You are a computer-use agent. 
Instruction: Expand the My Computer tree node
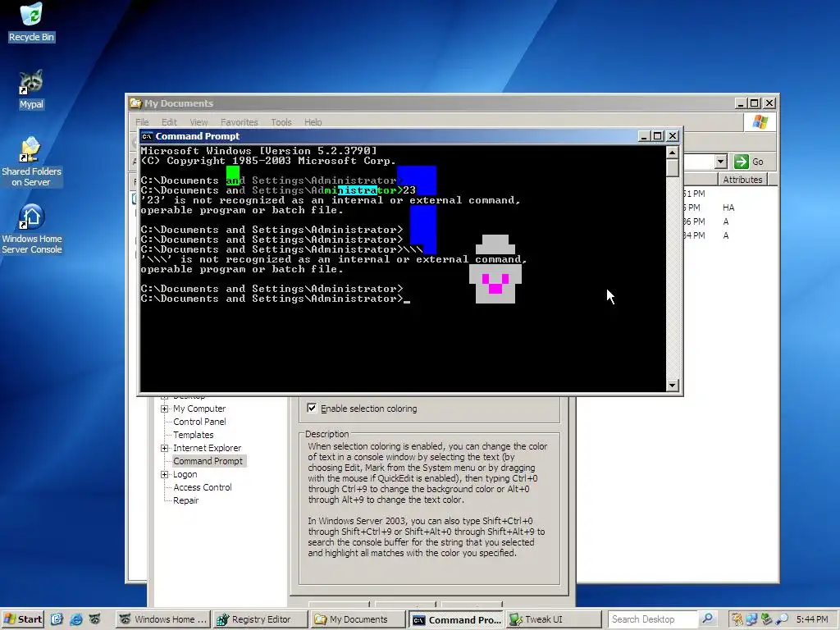coord(164,409)
